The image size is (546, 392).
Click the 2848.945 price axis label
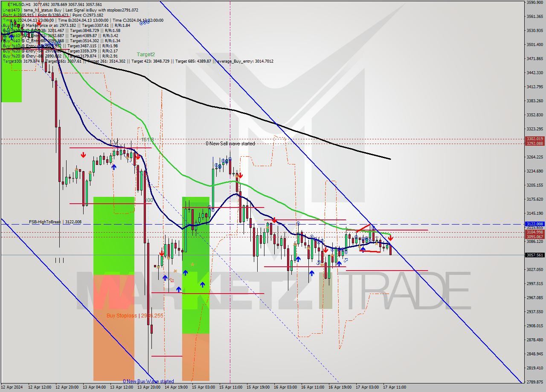point(535,354)
